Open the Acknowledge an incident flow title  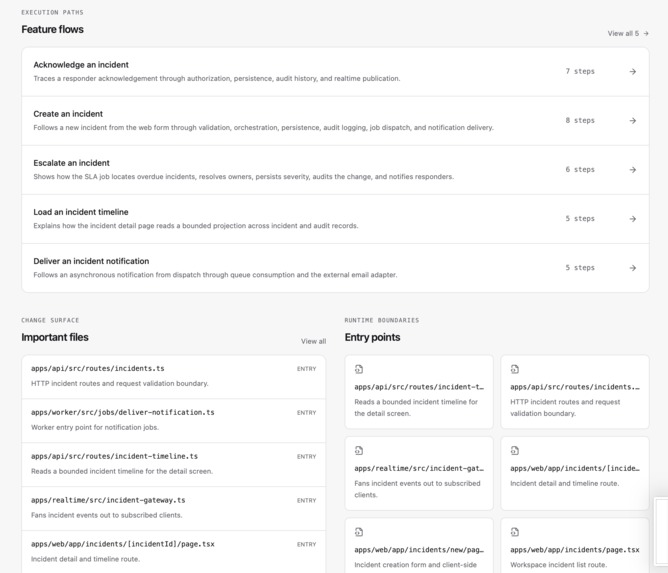81,65
